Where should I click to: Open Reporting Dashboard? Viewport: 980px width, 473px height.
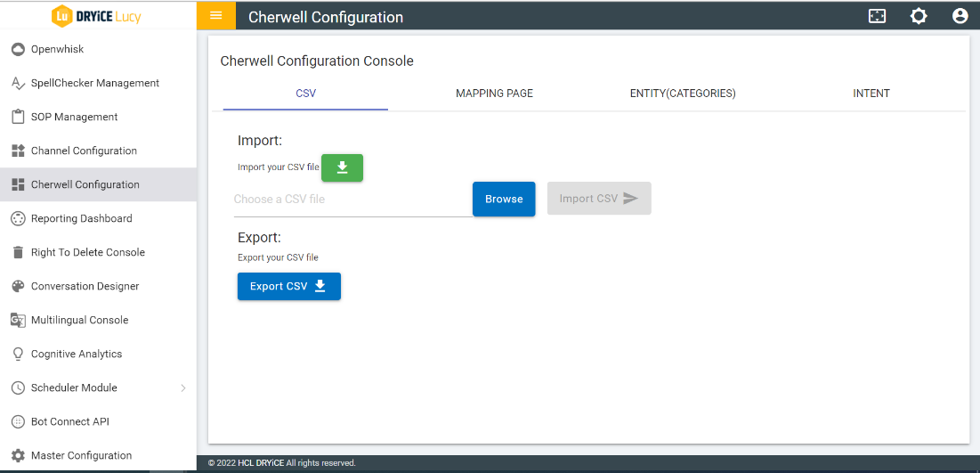98,218
